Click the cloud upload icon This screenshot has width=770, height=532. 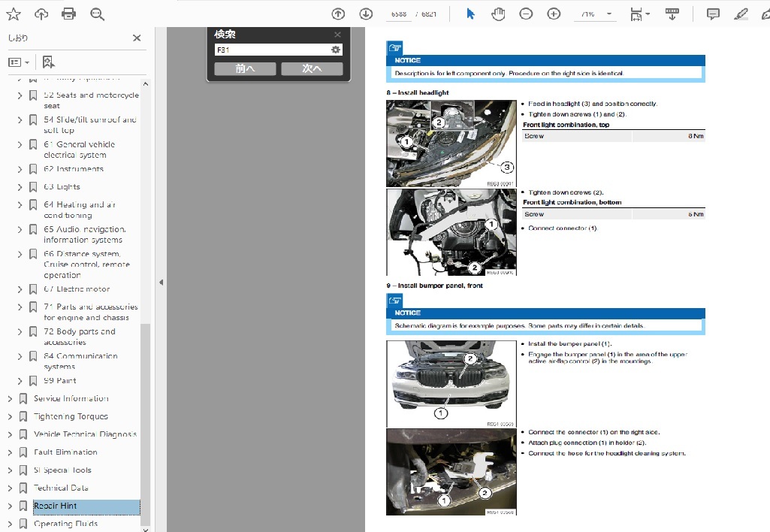point(41,14)
